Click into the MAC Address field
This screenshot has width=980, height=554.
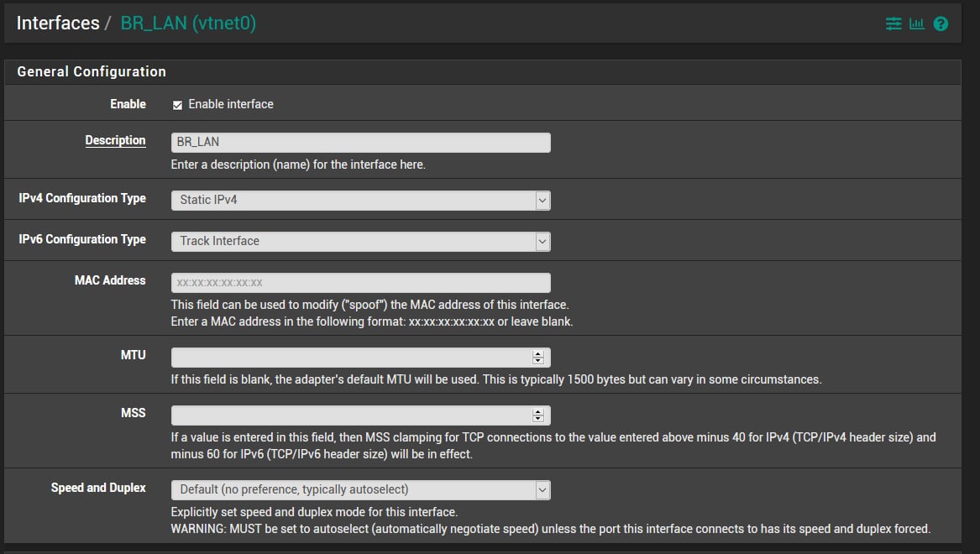[x=360, y=283]
